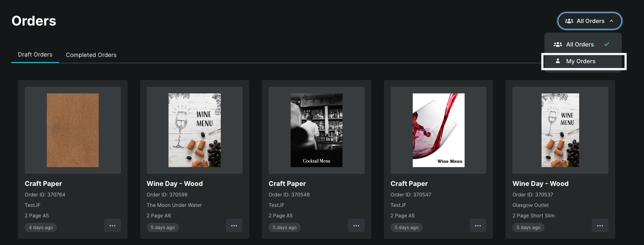Click the Wine Day - Wood title, order 370537
The height and width of the screenshot is (245, 644).
540,183
